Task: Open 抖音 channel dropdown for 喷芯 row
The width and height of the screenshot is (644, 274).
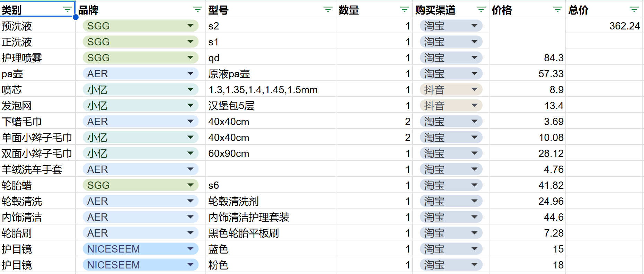Action: click(475, 89)
